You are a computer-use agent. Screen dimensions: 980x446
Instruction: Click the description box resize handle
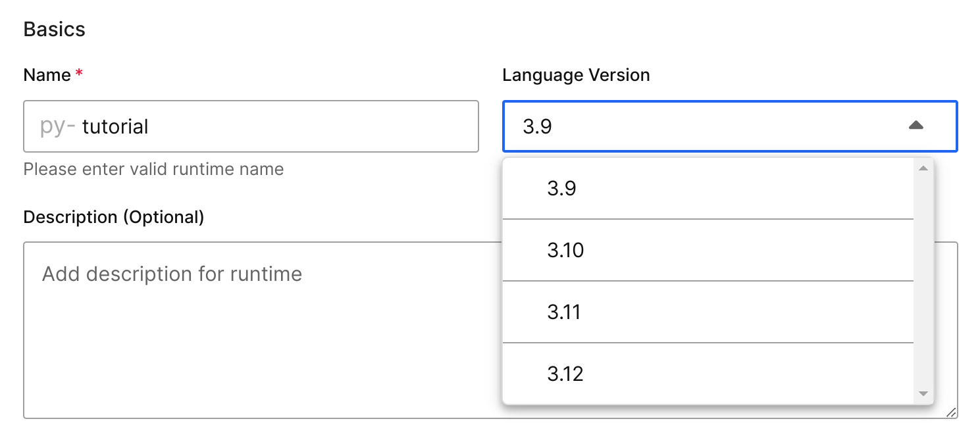950,412
